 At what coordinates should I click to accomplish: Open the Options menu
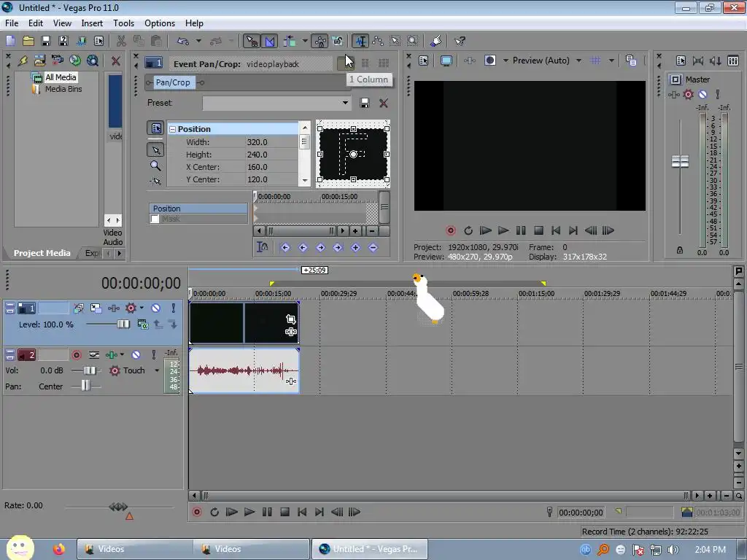160,23
